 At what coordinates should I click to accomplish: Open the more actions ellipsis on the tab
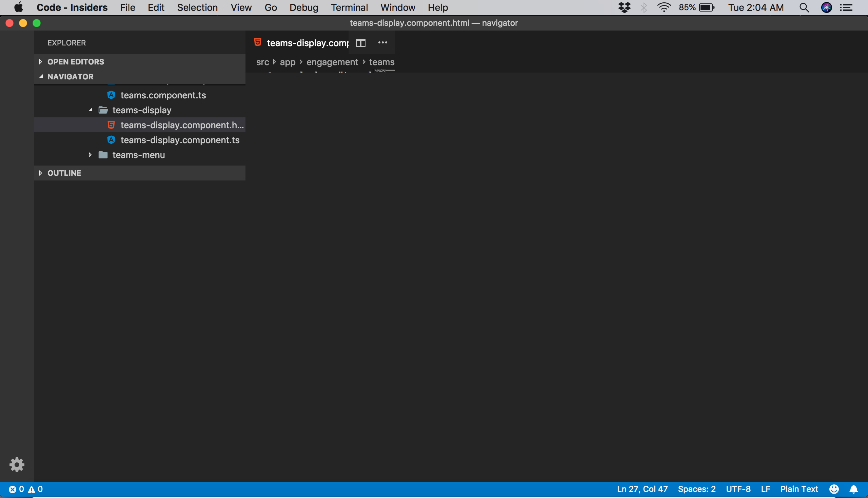pos(382,43)
